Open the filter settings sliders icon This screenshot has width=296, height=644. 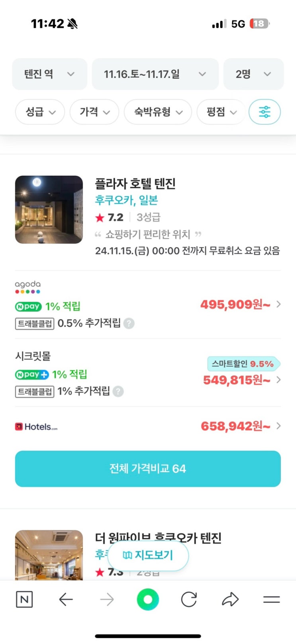pyautogui.click(x=265, y=112)
